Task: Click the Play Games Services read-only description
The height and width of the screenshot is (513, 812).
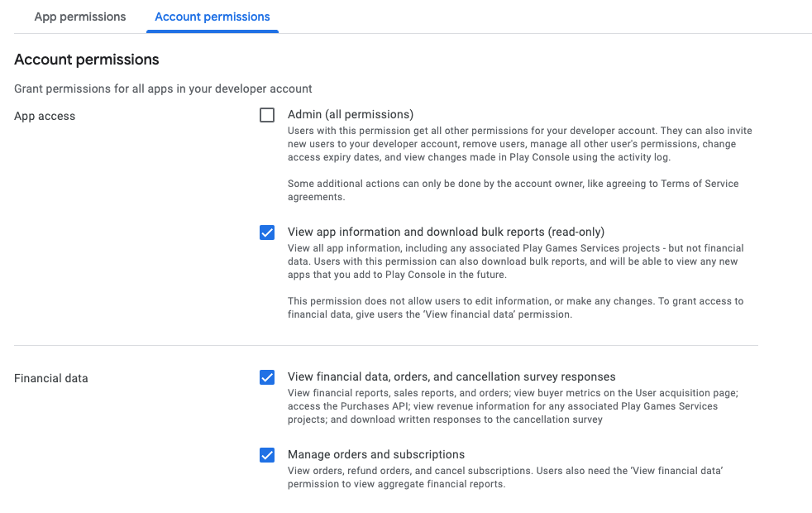Action: [x=515, y=261]
